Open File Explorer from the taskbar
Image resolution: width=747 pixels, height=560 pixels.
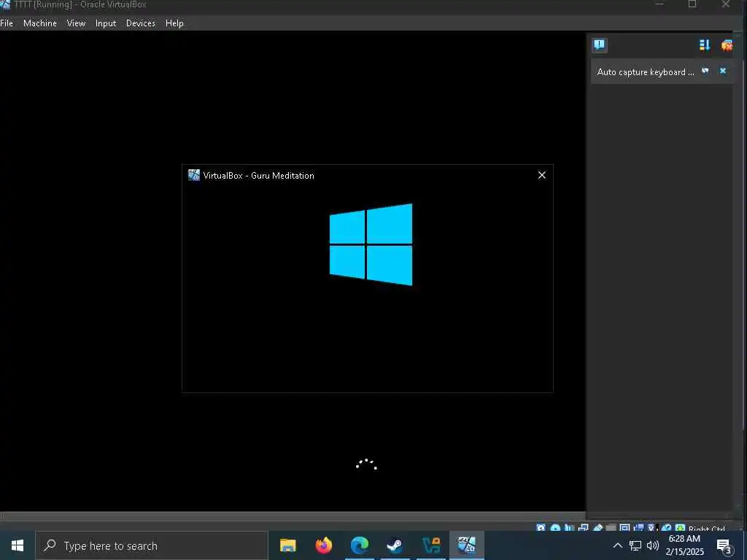pyautogui.click(x=287, y=545)
